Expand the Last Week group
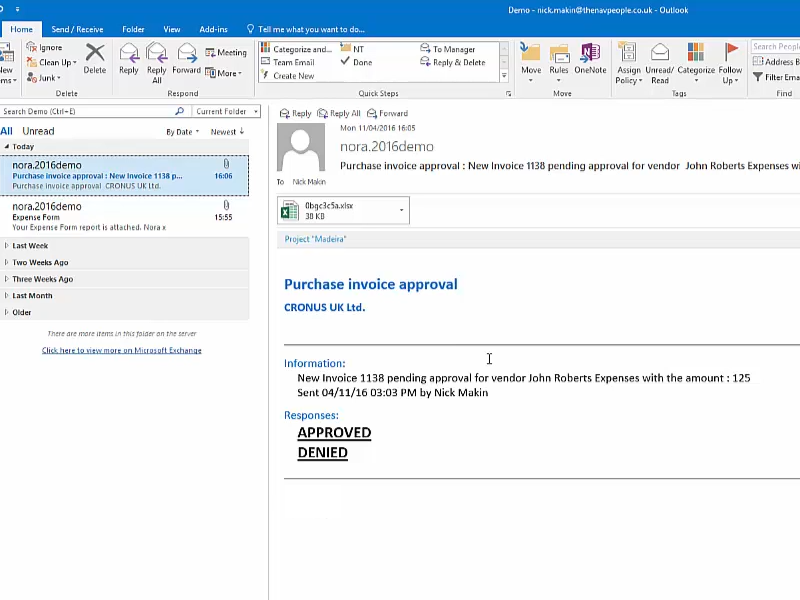Screen dimensions: 800x600 pyautogui.click(x=7, y=245)
